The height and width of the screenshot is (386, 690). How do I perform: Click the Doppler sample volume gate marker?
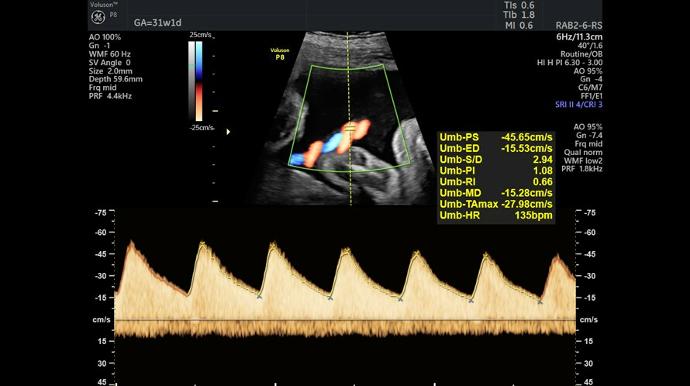coord(350,129)
